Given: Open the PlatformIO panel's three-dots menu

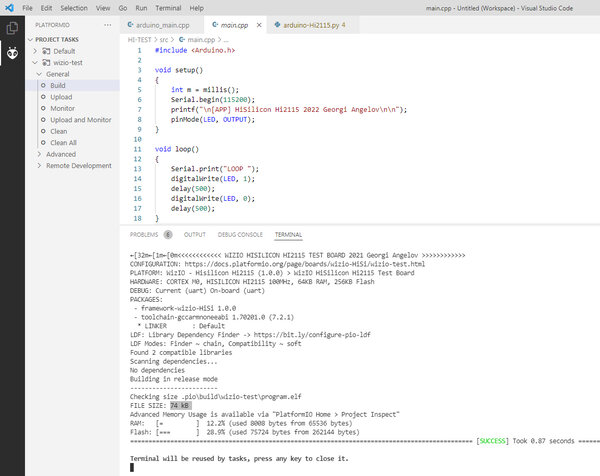Looking at the screenshot, I should pos(108,25).
